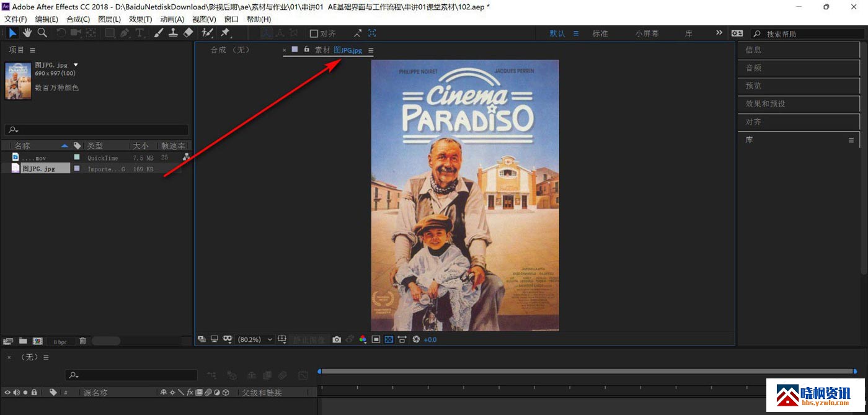
Task: Select the Brush tool
Action: [x=159, y=33]
